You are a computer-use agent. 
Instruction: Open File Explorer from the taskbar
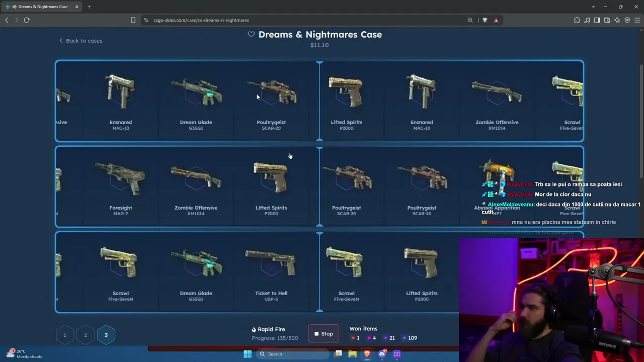[353, 354]
